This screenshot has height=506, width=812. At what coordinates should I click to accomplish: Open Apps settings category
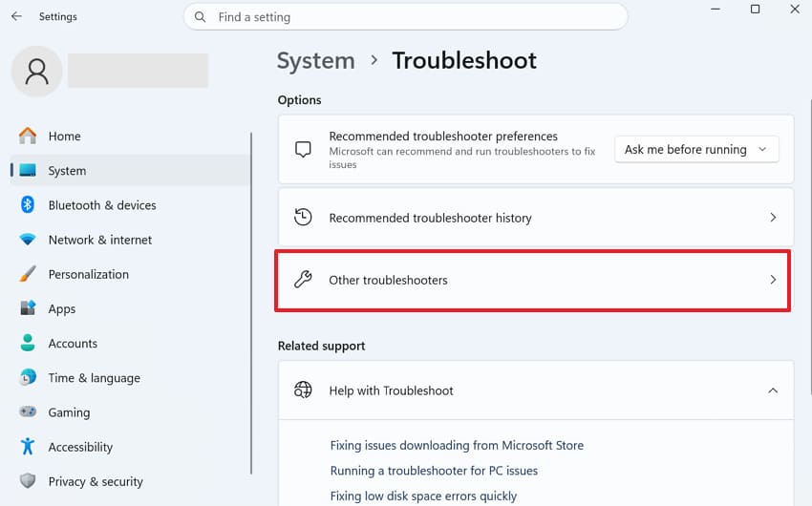[x=62, y=309]
